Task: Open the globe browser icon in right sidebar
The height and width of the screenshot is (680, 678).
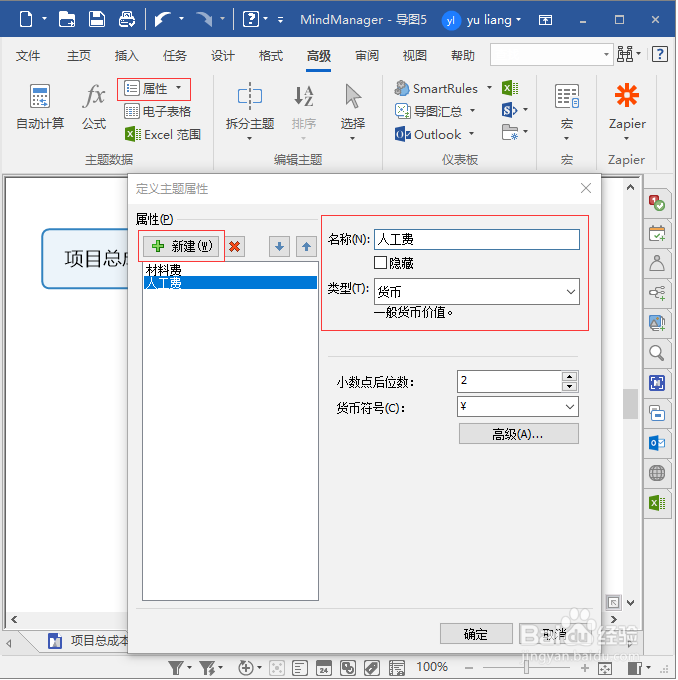Action: click(657, 473)
